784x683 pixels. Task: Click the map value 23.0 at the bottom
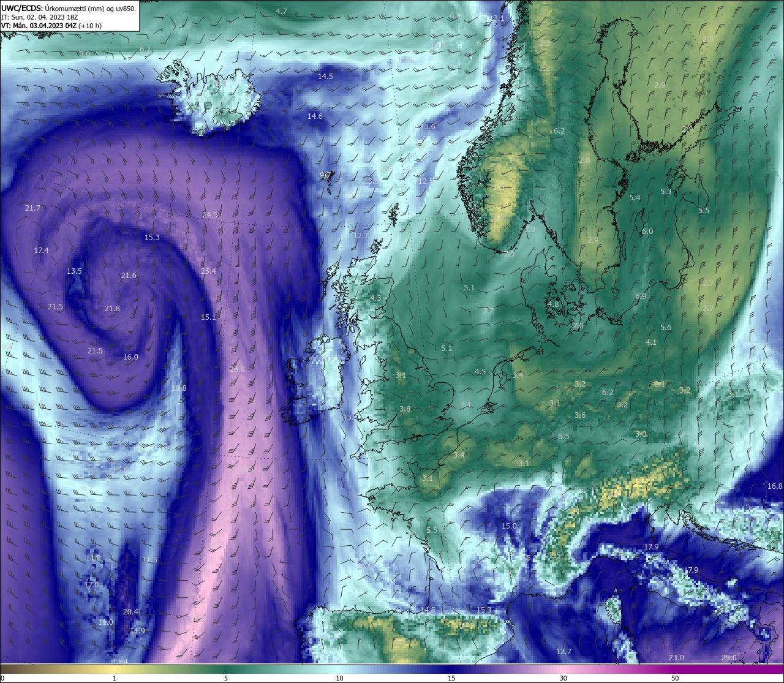pos(676,658)
